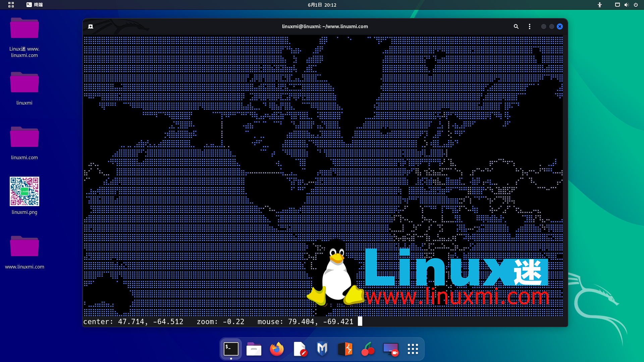Click the terminal icon in dock
644x362 pixels.
click(231, 349)
